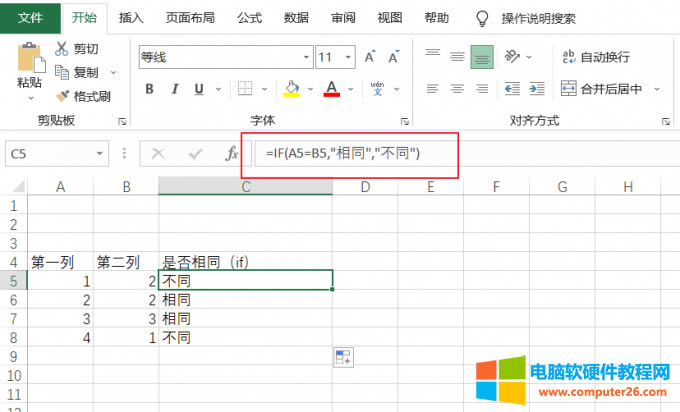Toggle bottom vertical alignment button
Screen dimensions: 680x412
point(482,57)
